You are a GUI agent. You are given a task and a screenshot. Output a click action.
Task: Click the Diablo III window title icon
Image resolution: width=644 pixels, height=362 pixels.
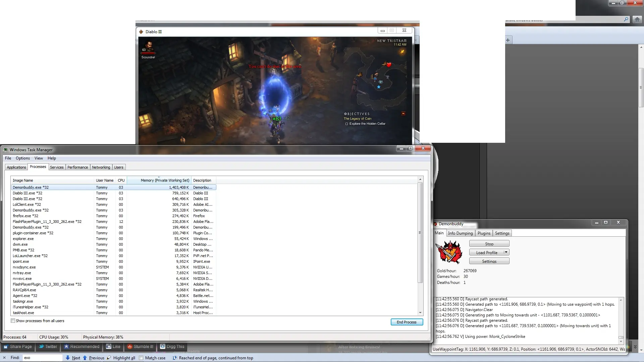pos(141,32)
